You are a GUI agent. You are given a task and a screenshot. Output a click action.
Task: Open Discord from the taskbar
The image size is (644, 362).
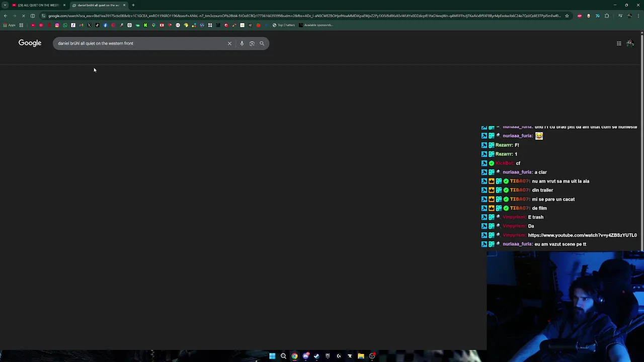[305, 356]
